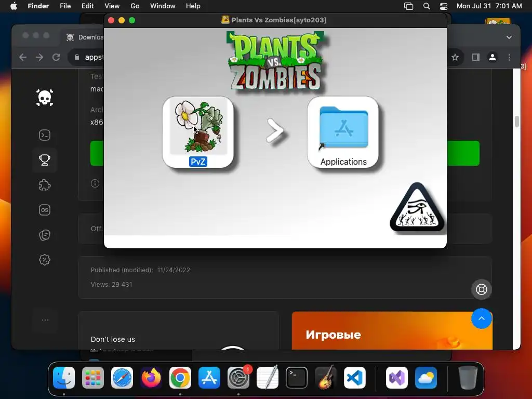The width and height of the screenshot is (532, 399).
Task: Open the Finder menu
Action: (x=38, y=6)
